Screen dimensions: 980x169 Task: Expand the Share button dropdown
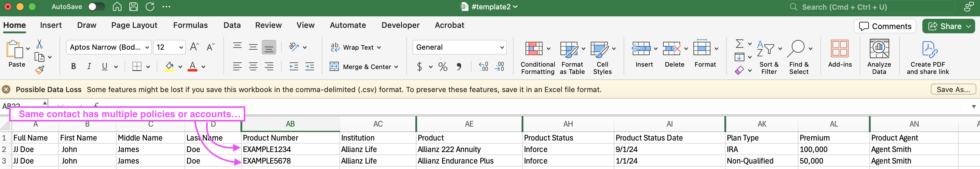(x=968, y=26)
